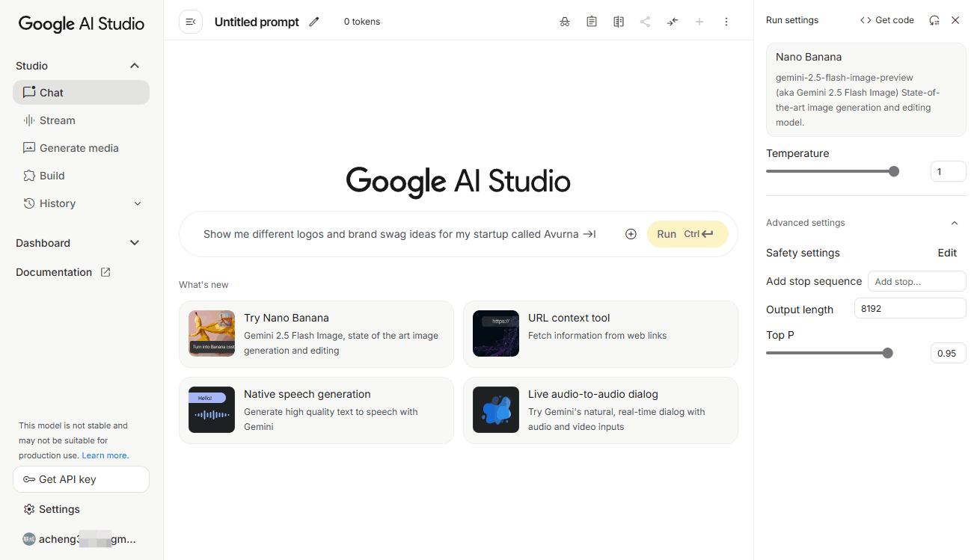Collapse the Advanced settings section
Image resolution: width=977 pixels, height=560 pixels.
point(954,223)
